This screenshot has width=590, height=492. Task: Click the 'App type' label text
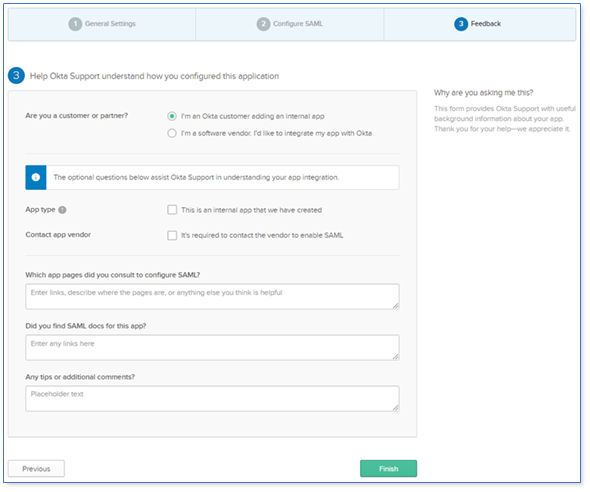click(40, 210)
